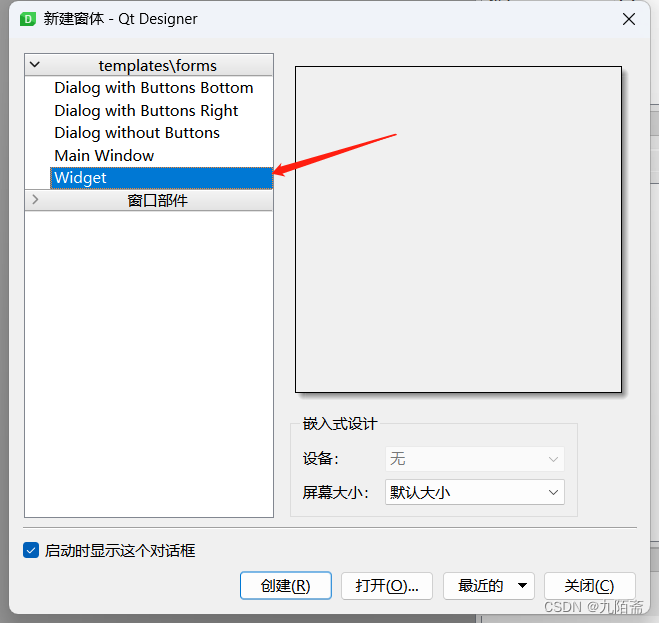Choose Dialog without Buttons template
The height and width of the screenshot is (623, 659).
click(x=137, y=133)
